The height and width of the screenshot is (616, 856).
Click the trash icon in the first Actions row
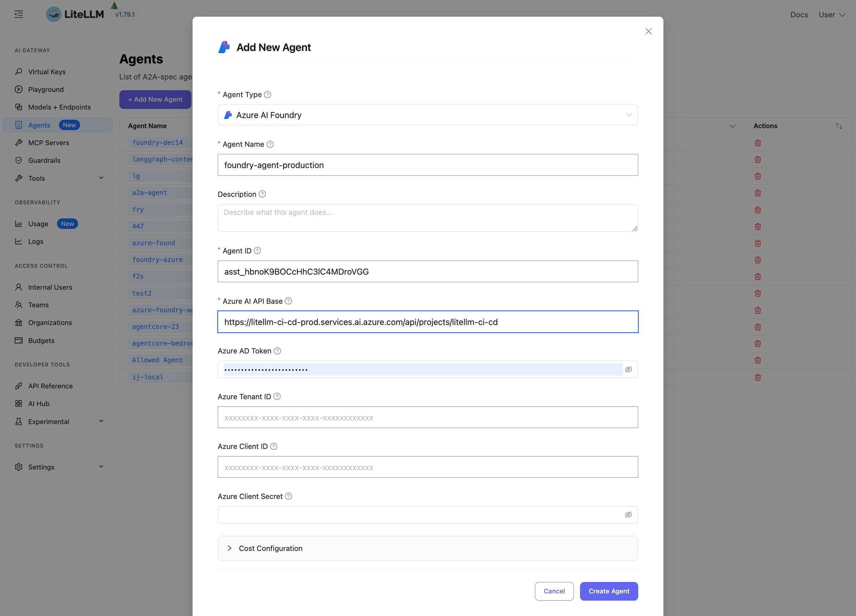tap(758, 143)
